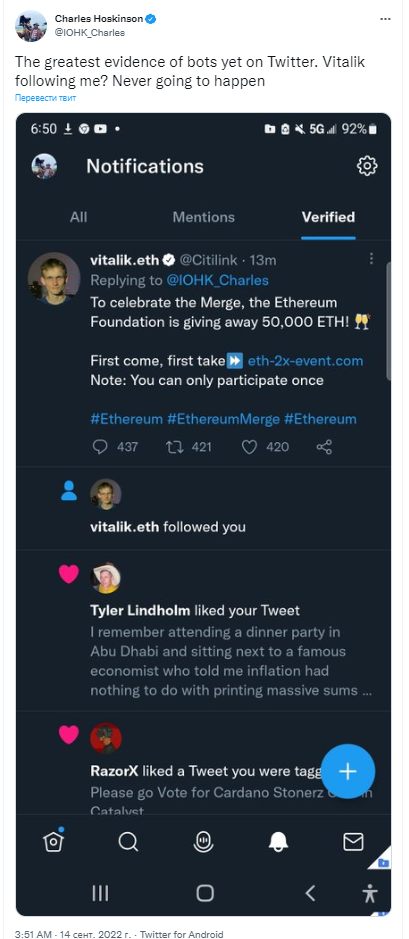This screenshot has height=939, width=409.
Task: Open the notifications settings gear icon
Action: click(367, 166)
